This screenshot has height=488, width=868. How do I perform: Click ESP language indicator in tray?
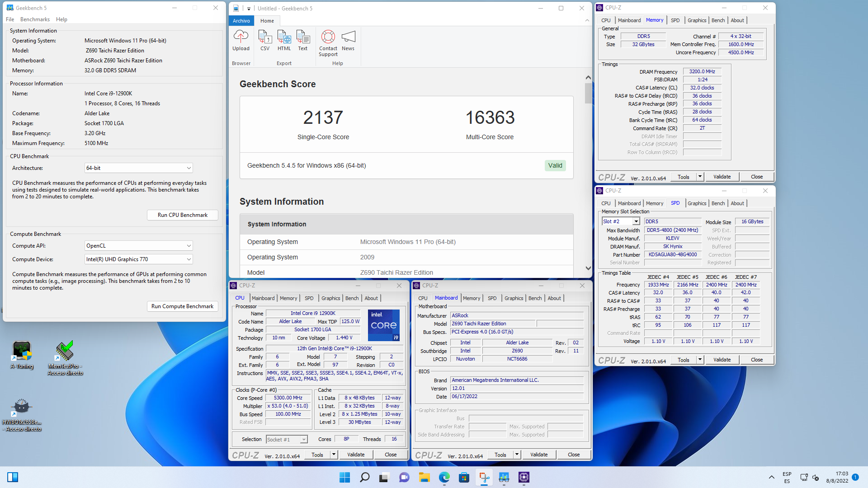(787, 477)
